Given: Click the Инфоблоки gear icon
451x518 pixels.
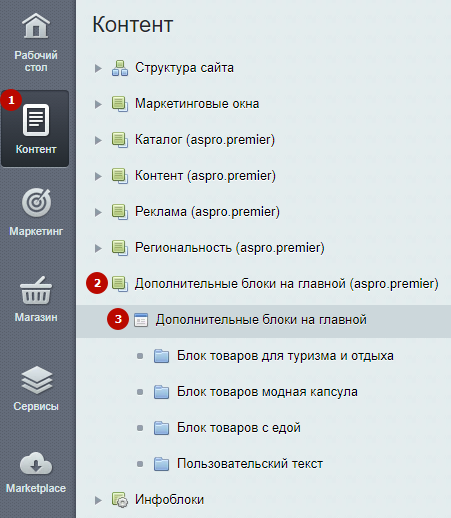Looking at the screenshot, I should 120,500.
